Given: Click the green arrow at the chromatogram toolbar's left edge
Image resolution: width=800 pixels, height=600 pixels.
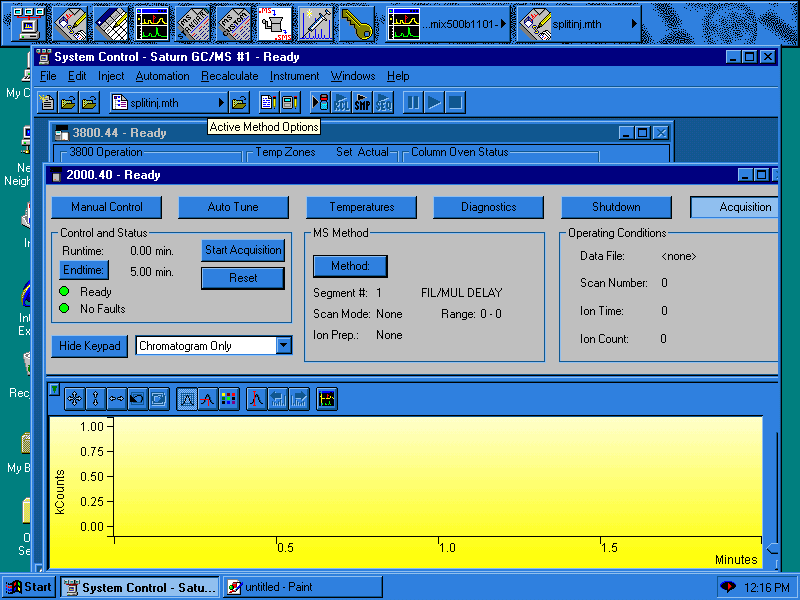Looking at the screenshot, I should point(54,390).
